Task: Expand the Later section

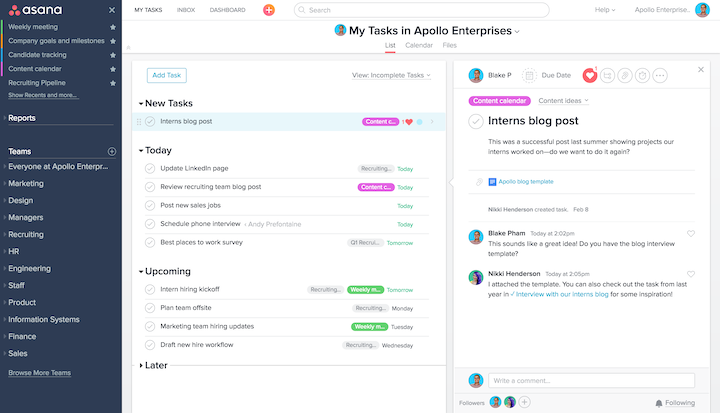Action: 141,366
